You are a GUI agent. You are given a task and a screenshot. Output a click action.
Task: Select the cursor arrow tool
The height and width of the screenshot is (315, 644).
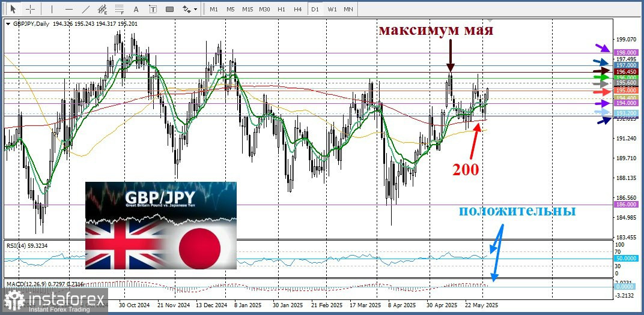pos(14,8)
